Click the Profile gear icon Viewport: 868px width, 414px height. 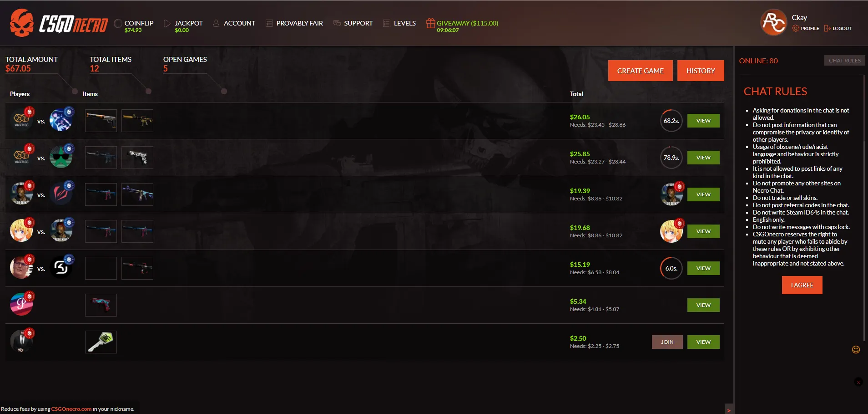(x=795, y=28)
